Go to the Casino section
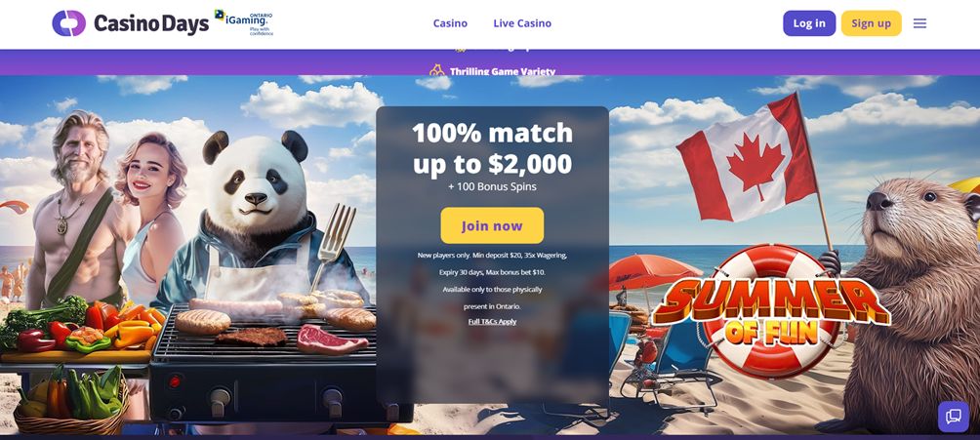The width and height of the screenshot is (980, 440). point(450,23)
